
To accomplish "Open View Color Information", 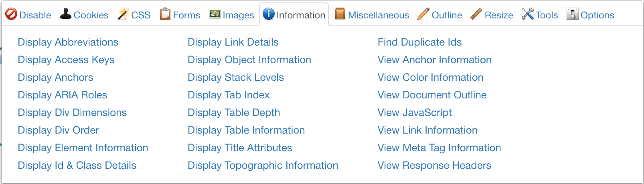I will coord(430,77).
